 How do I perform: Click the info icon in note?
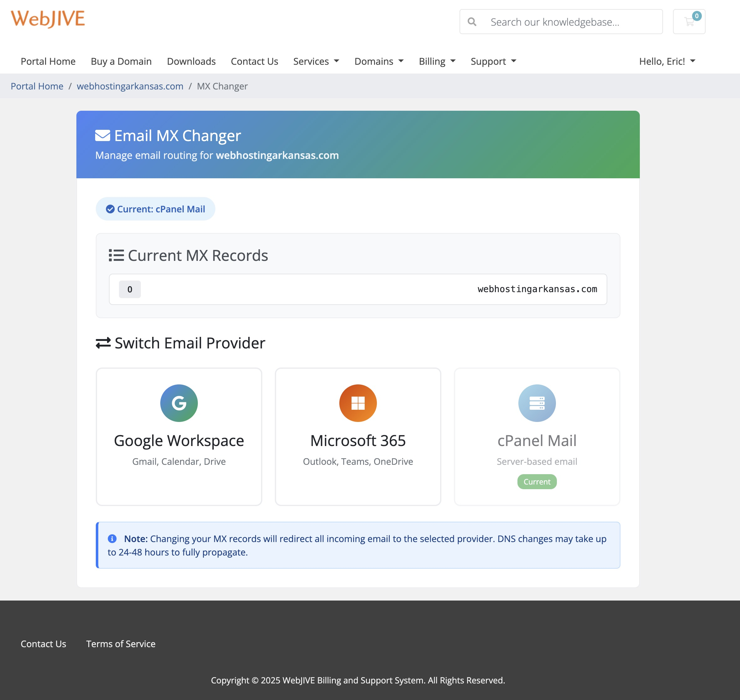pyautogui.click(x=112, y=538)
